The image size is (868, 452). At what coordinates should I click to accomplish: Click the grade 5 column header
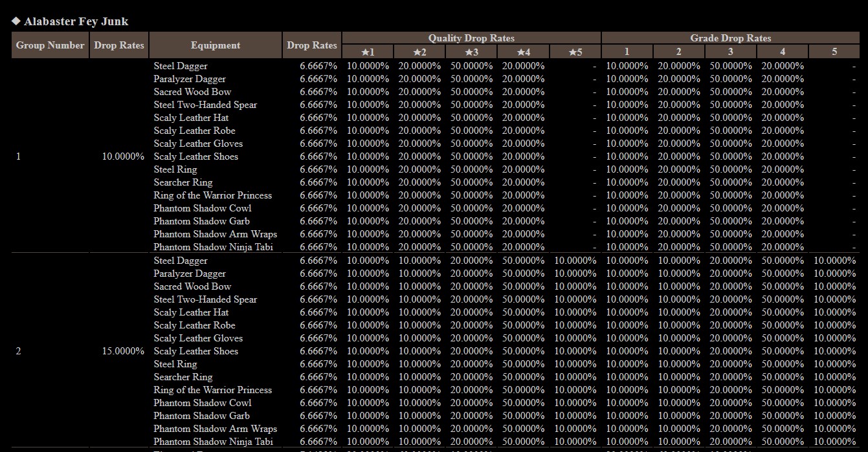click(834, 52)
